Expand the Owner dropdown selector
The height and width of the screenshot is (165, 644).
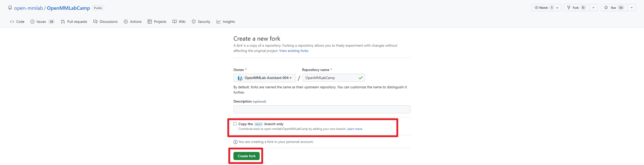(x=264, y=78)
